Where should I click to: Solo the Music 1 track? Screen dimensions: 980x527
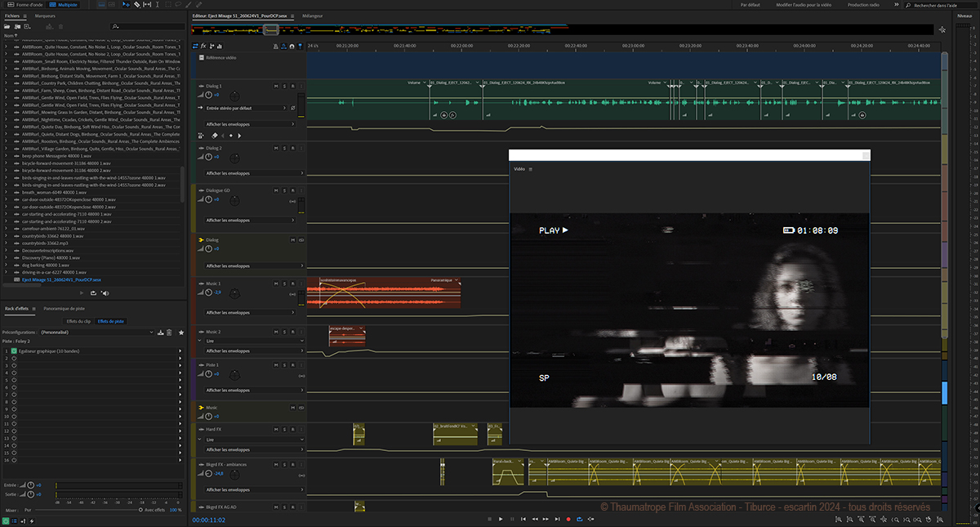click(284, 283)
